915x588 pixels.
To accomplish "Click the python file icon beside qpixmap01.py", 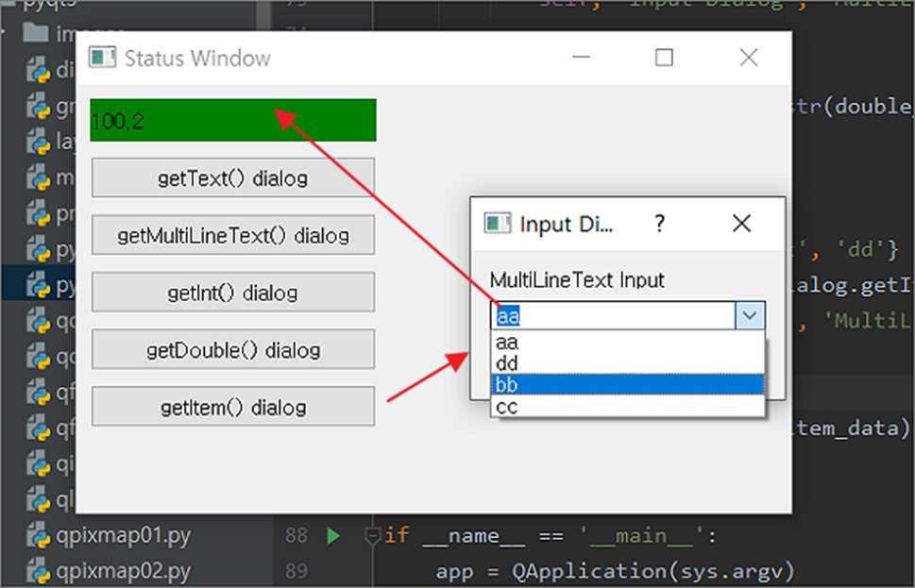I will (x=39, y=537).
